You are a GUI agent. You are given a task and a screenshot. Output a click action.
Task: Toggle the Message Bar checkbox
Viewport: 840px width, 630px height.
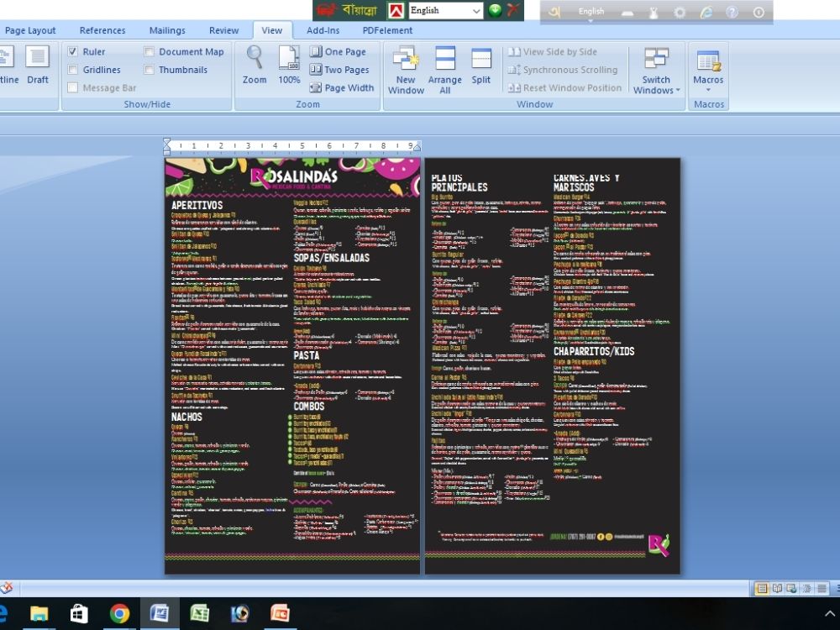point(73,87)
